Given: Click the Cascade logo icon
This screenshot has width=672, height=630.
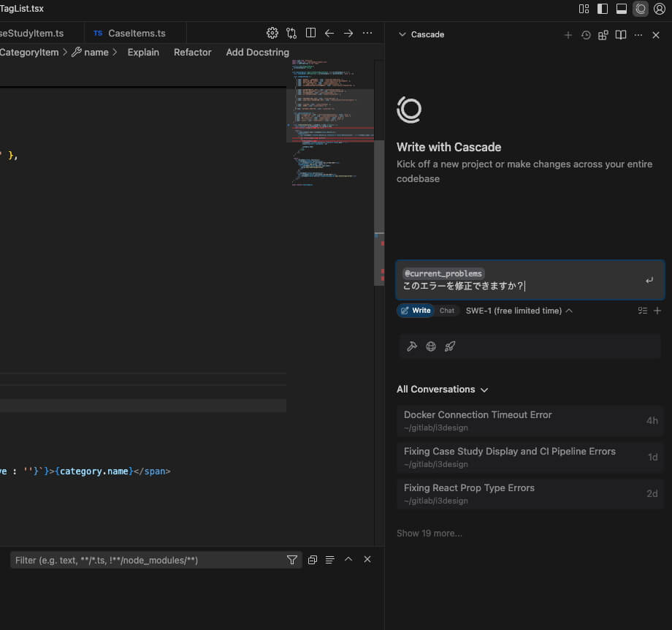Looking at the screenshot, I should [x=409, y=110].
